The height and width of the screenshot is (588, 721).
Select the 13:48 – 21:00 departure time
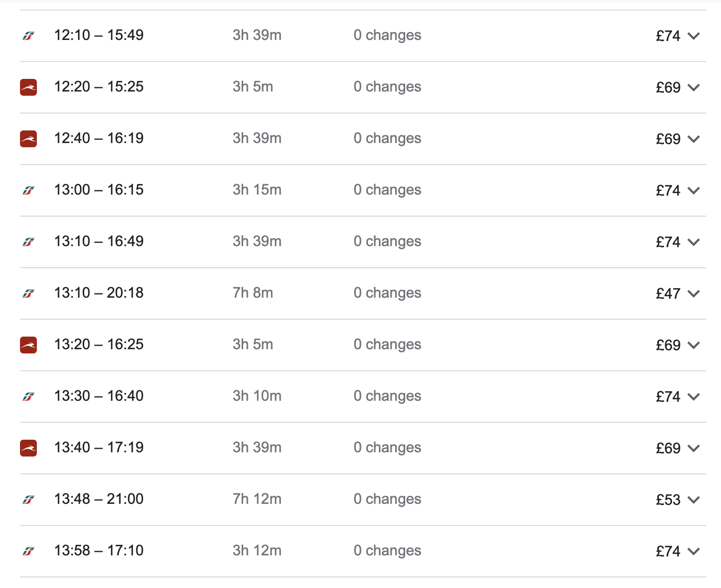99,499
